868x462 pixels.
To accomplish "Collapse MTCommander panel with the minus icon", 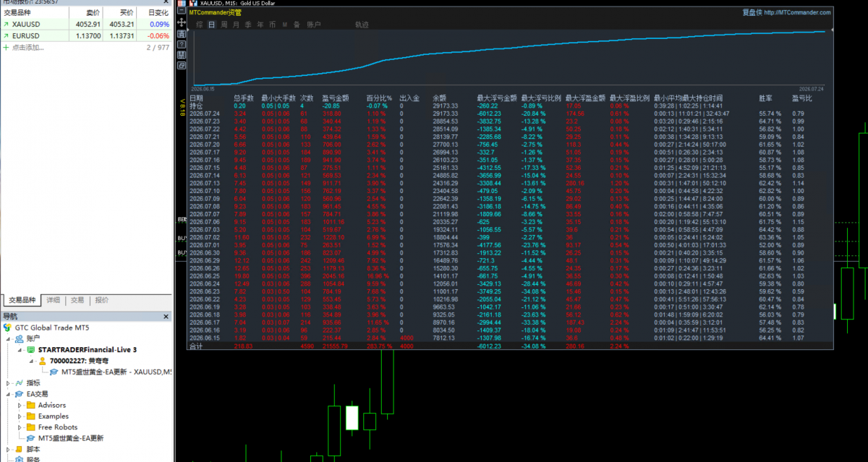I will [182, 10].
